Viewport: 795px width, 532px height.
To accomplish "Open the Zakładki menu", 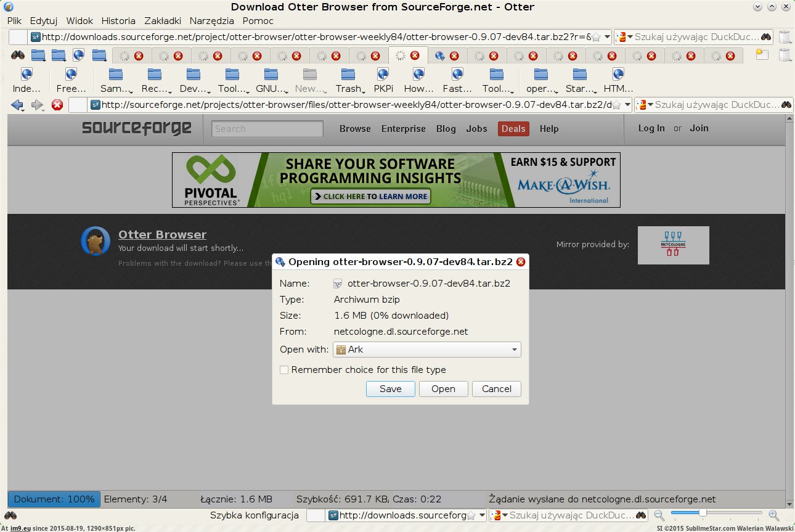I will pos(163,20).
